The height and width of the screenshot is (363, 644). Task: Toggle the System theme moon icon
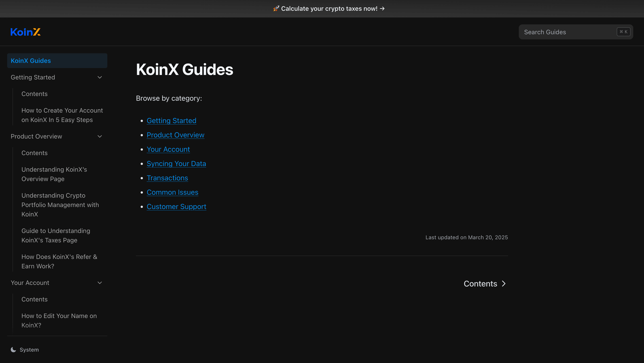point(13,350)
